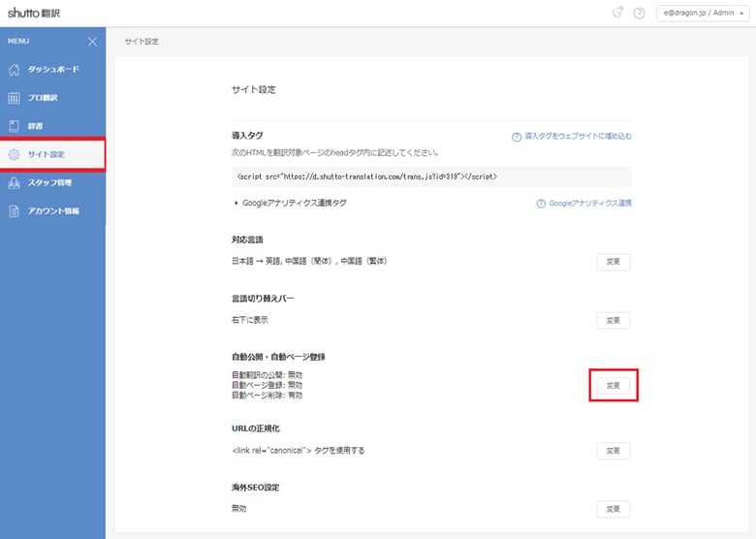Open the e@dragon.jp / Admin account dropdown
The width and height of the screenshot is (756, 539).
703,13
